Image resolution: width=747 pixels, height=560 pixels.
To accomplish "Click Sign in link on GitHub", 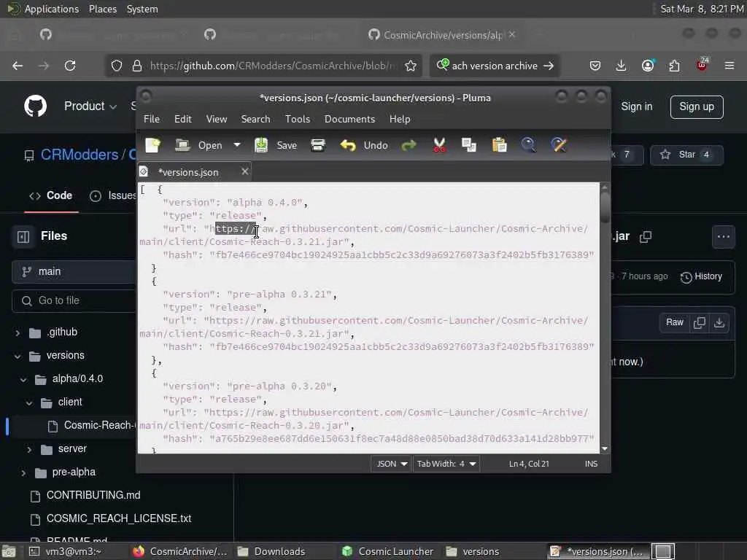I will click(636, 106).
